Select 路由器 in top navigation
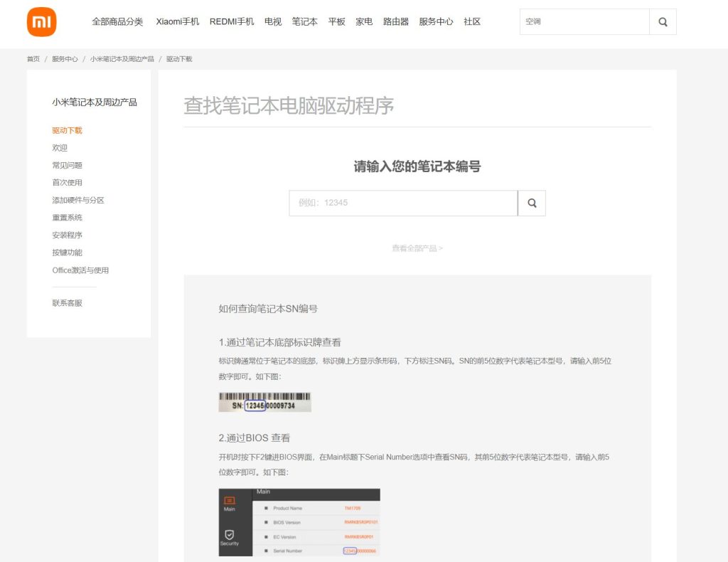The height and width of the screenshot is (562, 728). [395, 22]
